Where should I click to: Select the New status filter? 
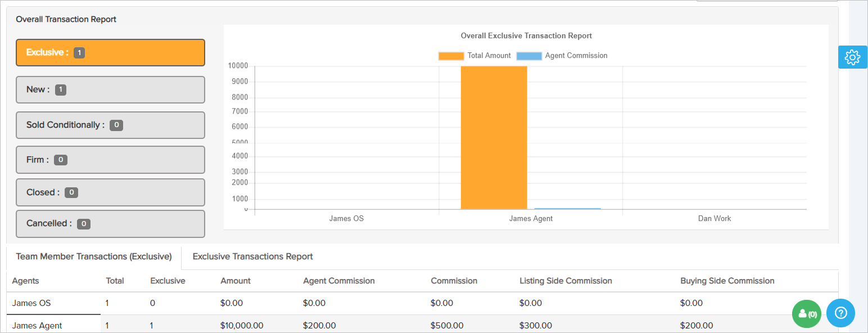110,89
